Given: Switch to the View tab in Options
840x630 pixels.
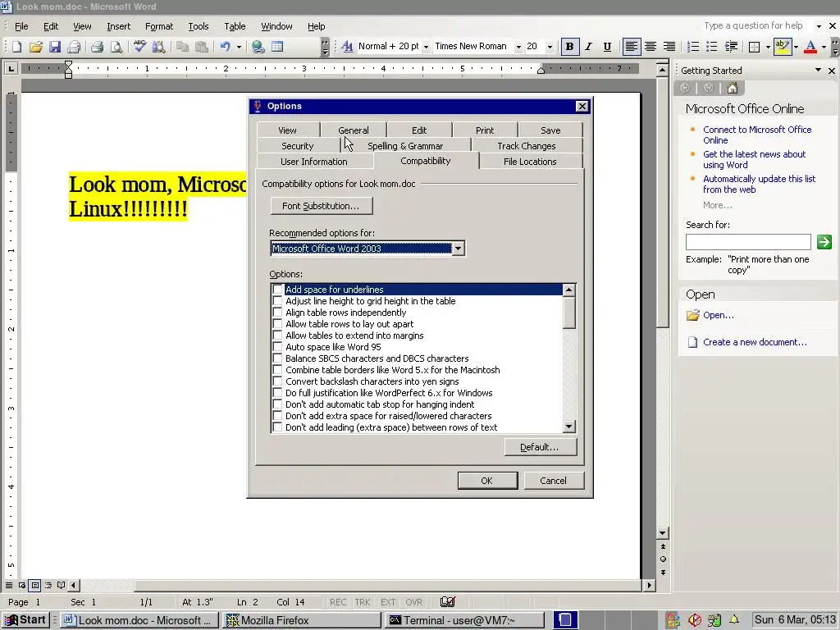Looking at the screenshot, I should 287,130.
